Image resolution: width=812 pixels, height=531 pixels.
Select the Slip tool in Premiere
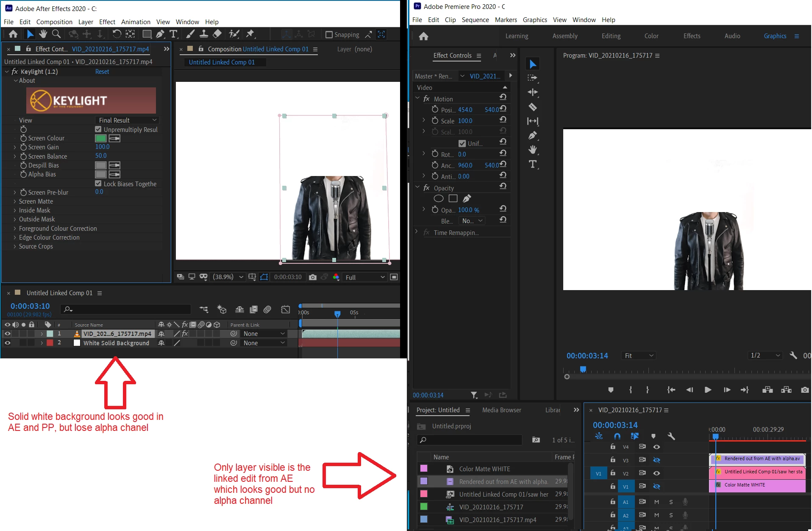(533, 121)
